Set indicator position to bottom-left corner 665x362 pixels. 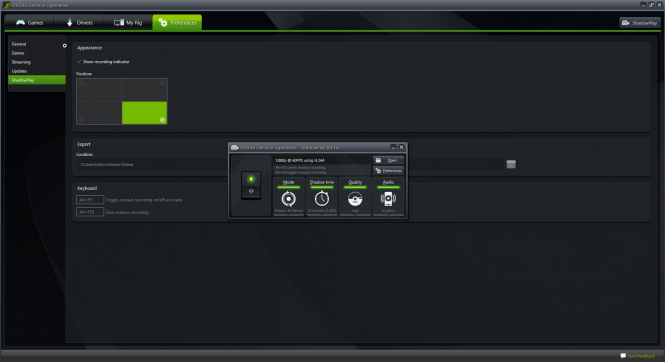(99, 113)
